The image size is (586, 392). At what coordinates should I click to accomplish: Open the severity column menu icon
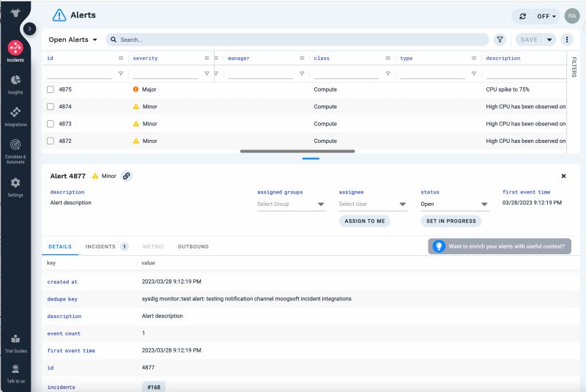pyautogui.click(x=207, y=59)
